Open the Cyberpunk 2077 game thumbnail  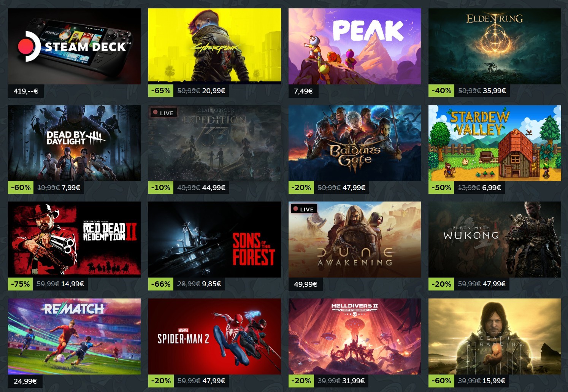coord(214,46)
